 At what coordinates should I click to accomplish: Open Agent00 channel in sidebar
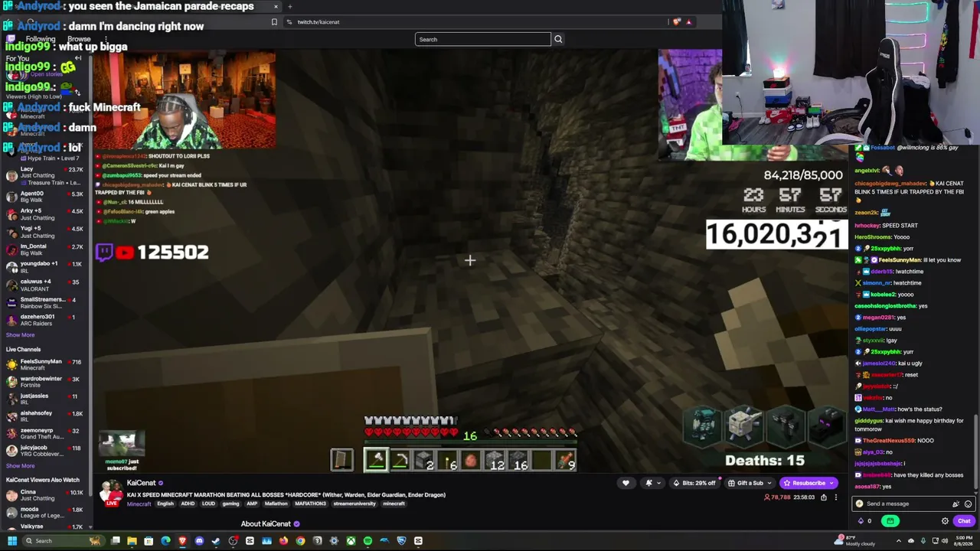coord(45,197)
